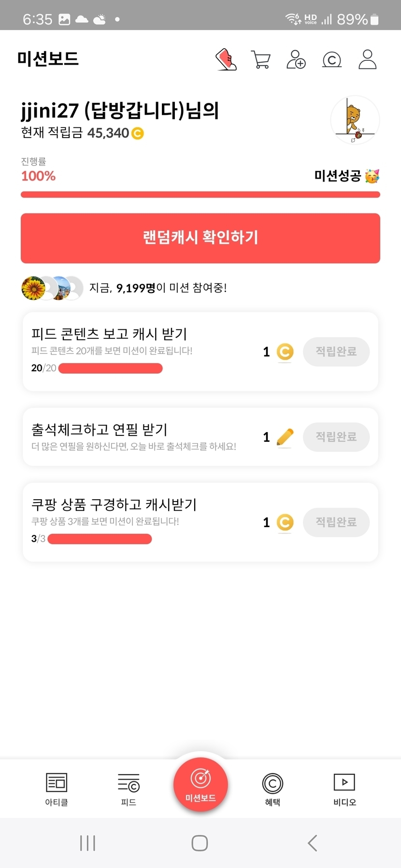The width and height of the screenshot is (401, 868).
Task: Switch to the 아티클 tab
Action: [x=57, y=789]
